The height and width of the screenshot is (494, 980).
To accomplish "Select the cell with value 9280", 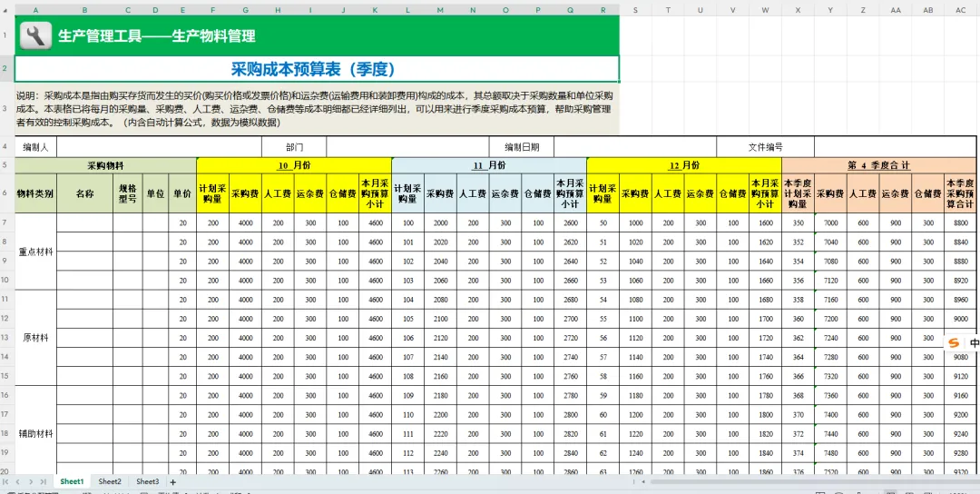I will point(961,452).
